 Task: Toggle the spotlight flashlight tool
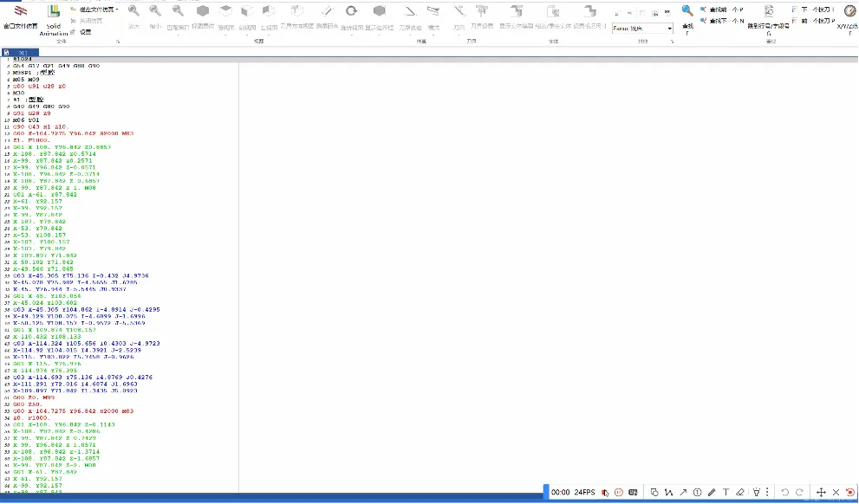coord(757,492)
